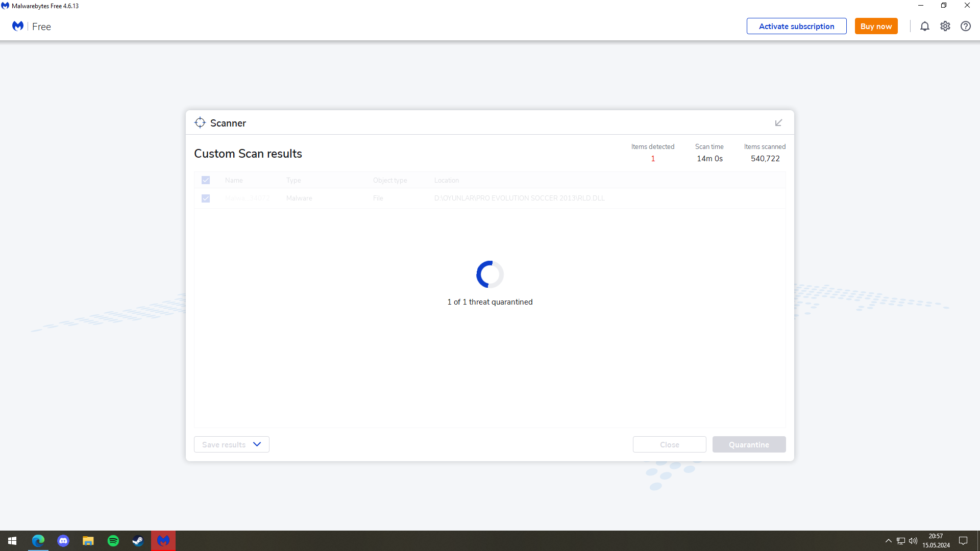Toggle the select-all checkbox in table header

pos(206,180)
